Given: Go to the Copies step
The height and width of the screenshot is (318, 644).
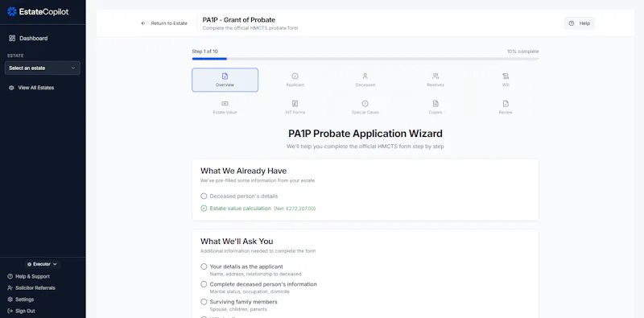Looking at the screenshot, I should click(436, 108).
